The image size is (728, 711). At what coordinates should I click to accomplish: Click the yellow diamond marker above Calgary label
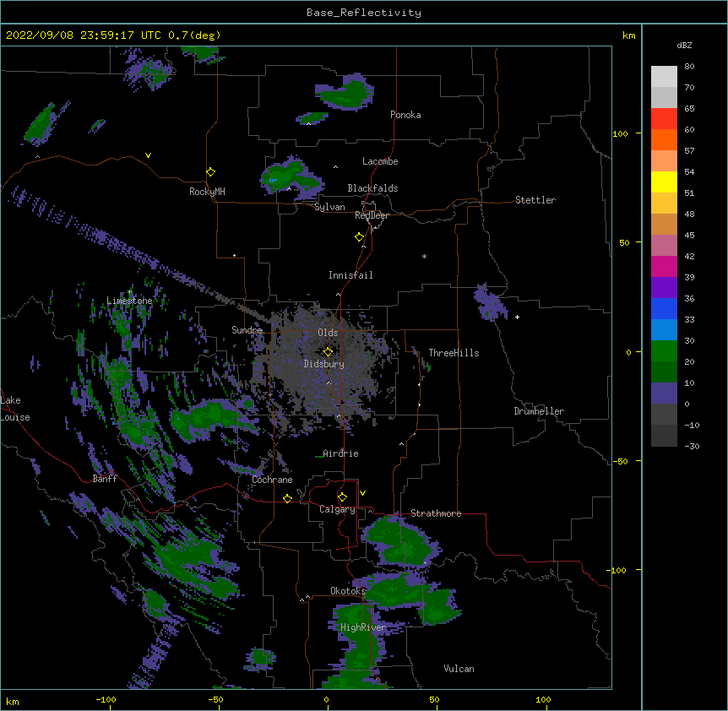[x=343, y=497]
